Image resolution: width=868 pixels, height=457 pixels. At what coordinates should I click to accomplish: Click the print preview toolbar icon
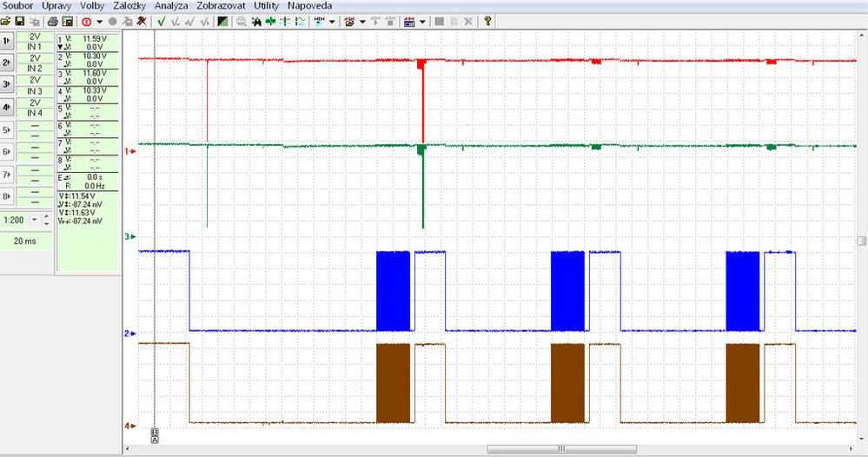[68, 22]
